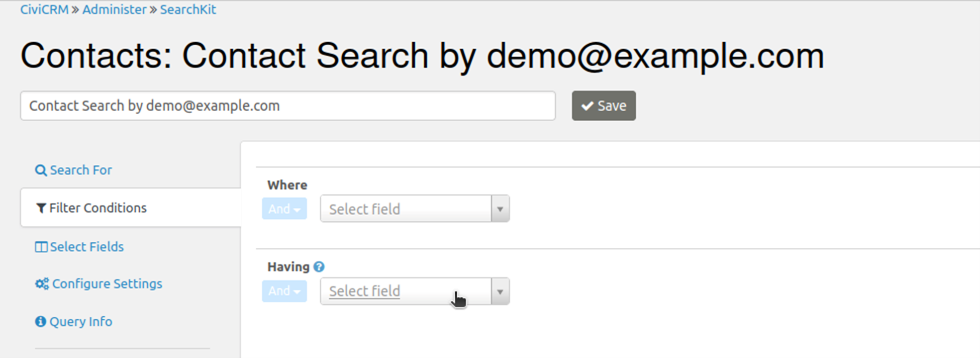
Task: Navigate to the Administer breadcrumb link
Action: pos(114,10)
